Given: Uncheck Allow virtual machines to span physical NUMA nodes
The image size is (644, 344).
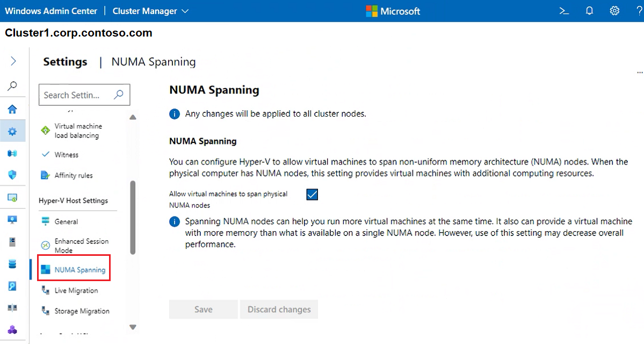Looking at the screenshot, I should click(x=312, y=195).
